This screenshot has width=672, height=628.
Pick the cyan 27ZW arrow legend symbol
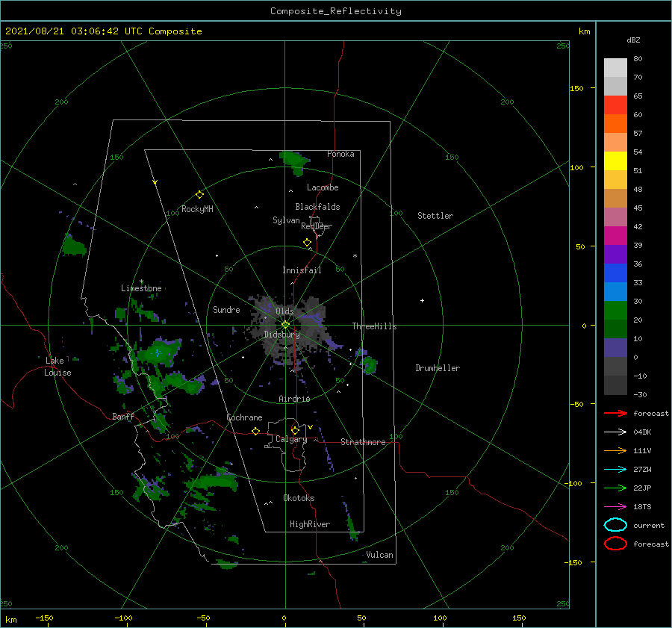pos(615,470)
